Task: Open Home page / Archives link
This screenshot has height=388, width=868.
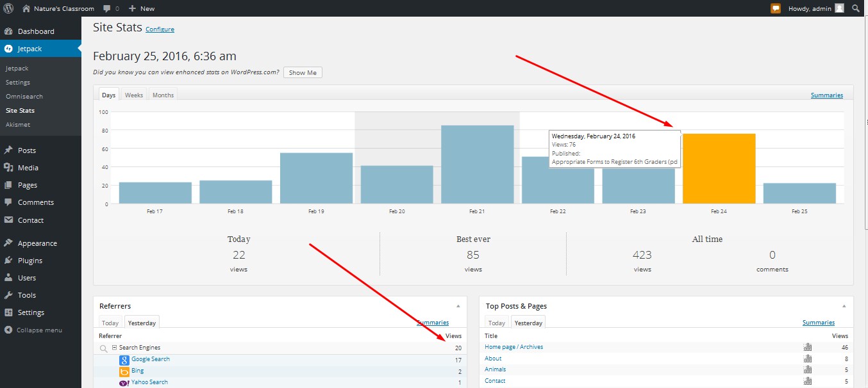Action: [x=513, y=347]
